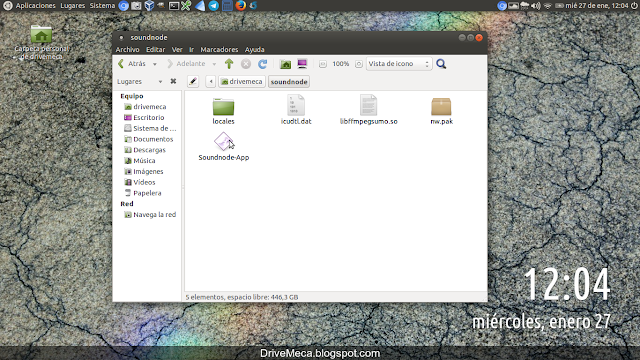This screenshot has width=640, height=360.
Task: Click the green Up folder arrow
Action: point(229,64)
